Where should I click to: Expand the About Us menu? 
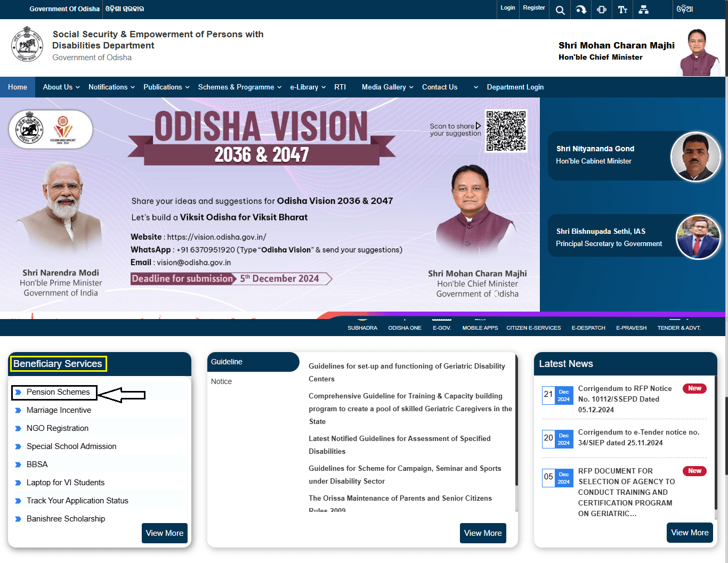point(61,87)
